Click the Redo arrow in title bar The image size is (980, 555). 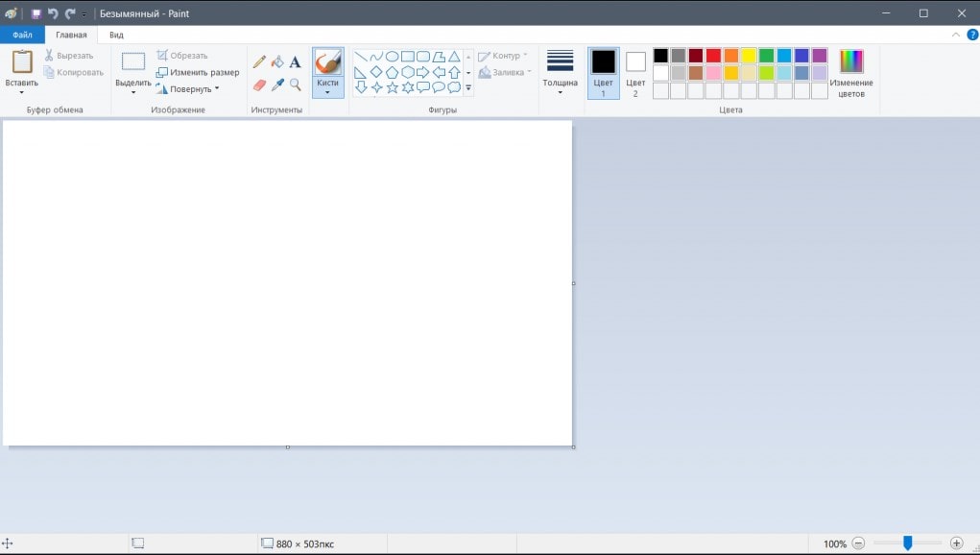click(70, 13)
